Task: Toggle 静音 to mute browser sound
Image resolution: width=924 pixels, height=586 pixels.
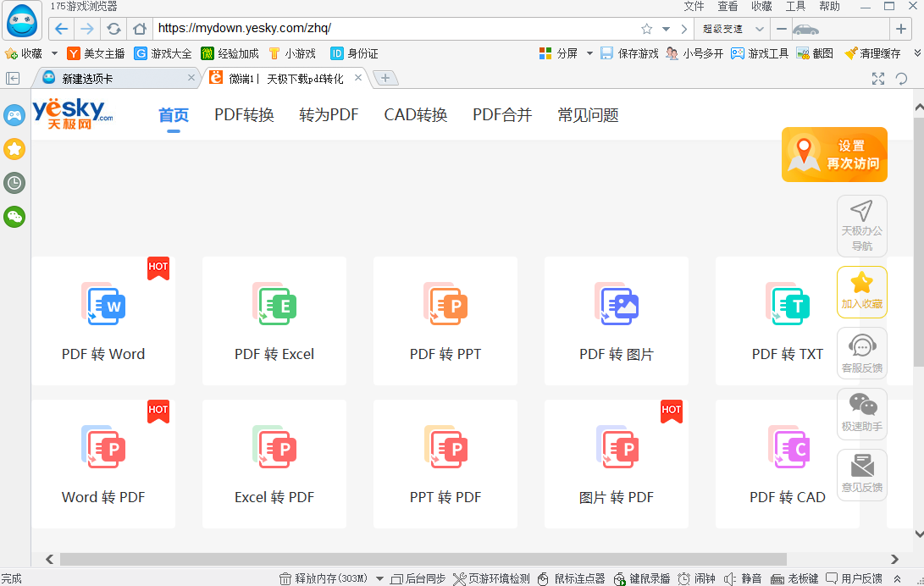Action: coord(742,578)
